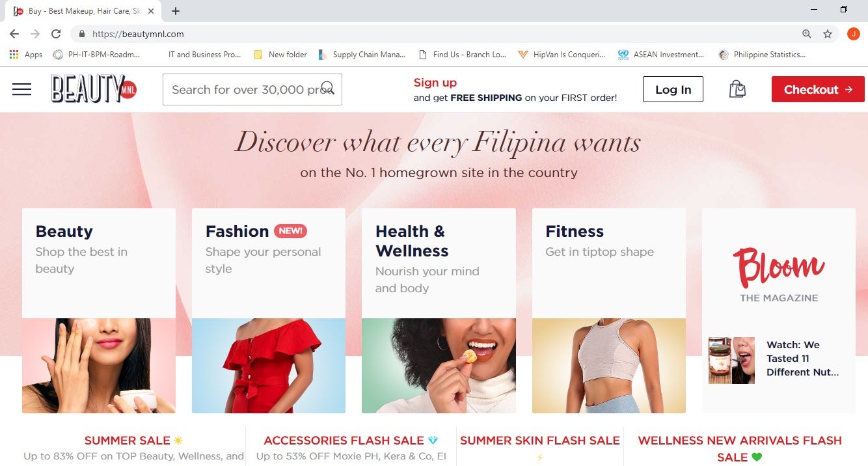This screenshot has height=466, width=868.
Task: Open the Chrome zoom magnifier icon
Action: [807, 34]
